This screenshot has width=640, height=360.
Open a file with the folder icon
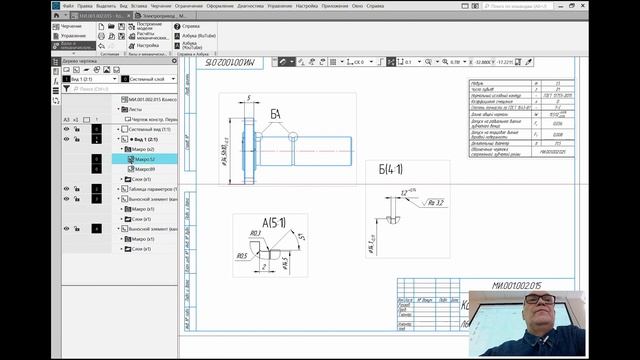point(111,27)
